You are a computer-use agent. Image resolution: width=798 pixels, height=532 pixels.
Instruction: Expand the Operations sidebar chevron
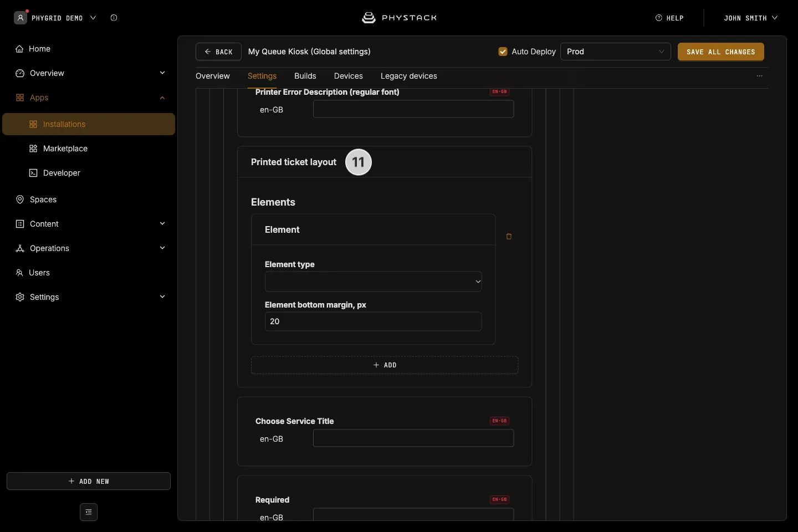[x=162, y=248]
